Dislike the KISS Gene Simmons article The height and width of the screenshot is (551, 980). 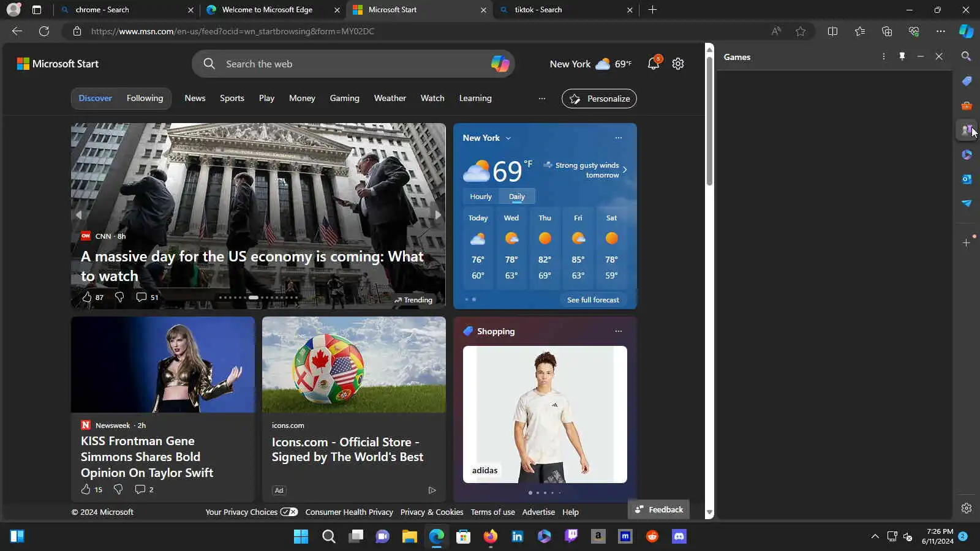tap(118, 489)
